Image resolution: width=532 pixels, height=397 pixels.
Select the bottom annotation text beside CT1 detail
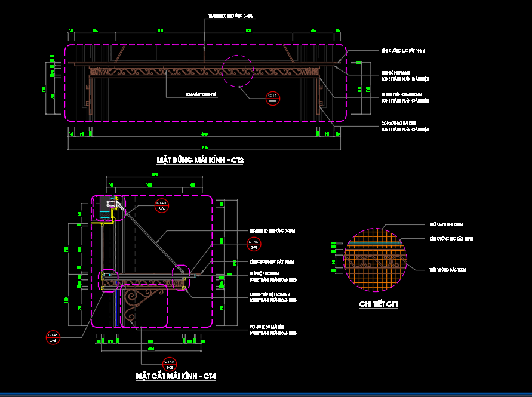click(447, 270)
